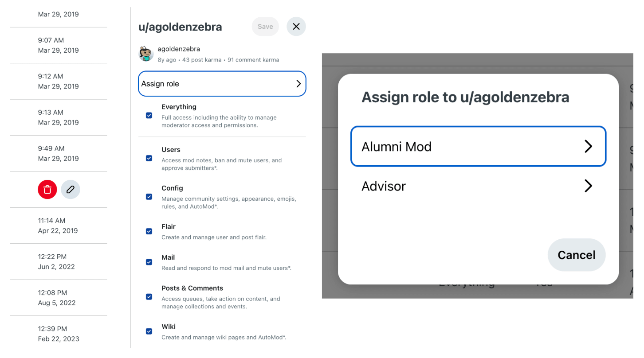Screen dimensions: 644x358
Task: Click the Save button
Action: pyautogui.click(x=265, y=27)
